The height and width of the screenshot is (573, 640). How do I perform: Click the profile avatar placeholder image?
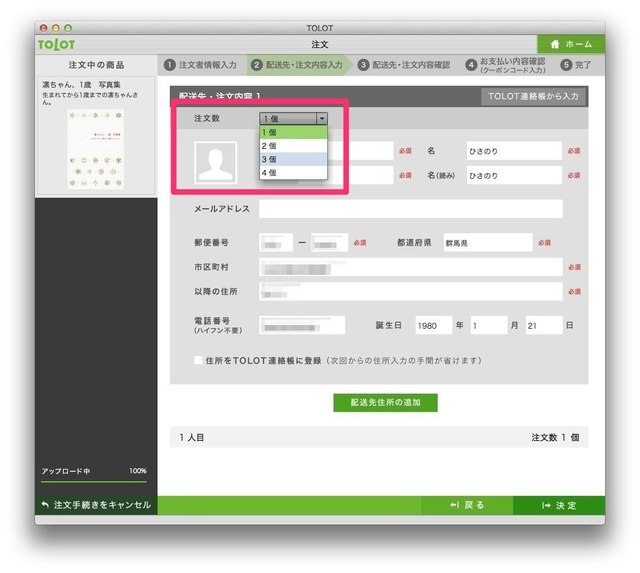[x=215, y=163]
